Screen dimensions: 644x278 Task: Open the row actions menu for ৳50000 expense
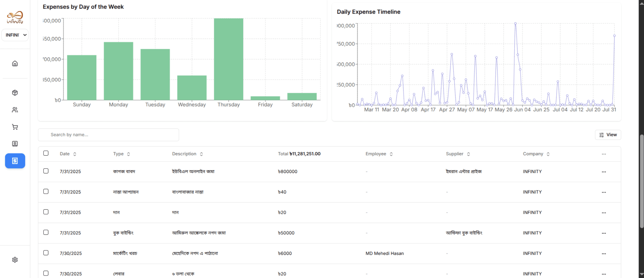pyautogui.click(x=604, y=233)
